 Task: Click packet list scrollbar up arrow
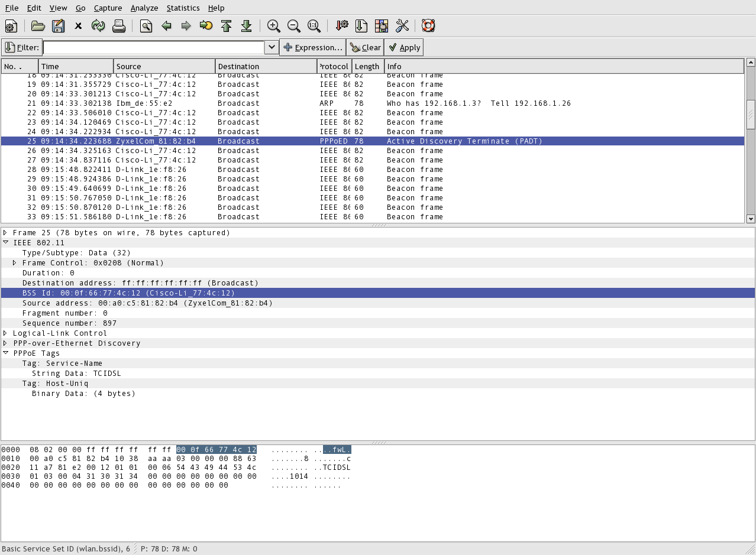pyautogui.click(x=751, y=62)
